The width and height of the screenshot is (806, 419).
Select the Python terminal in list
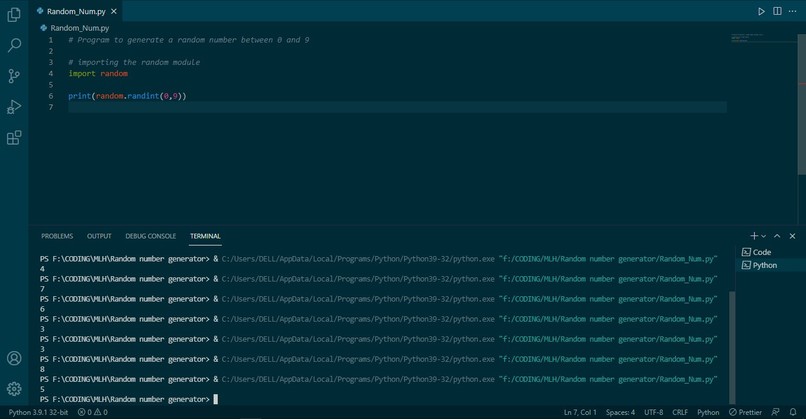point(771,265)
